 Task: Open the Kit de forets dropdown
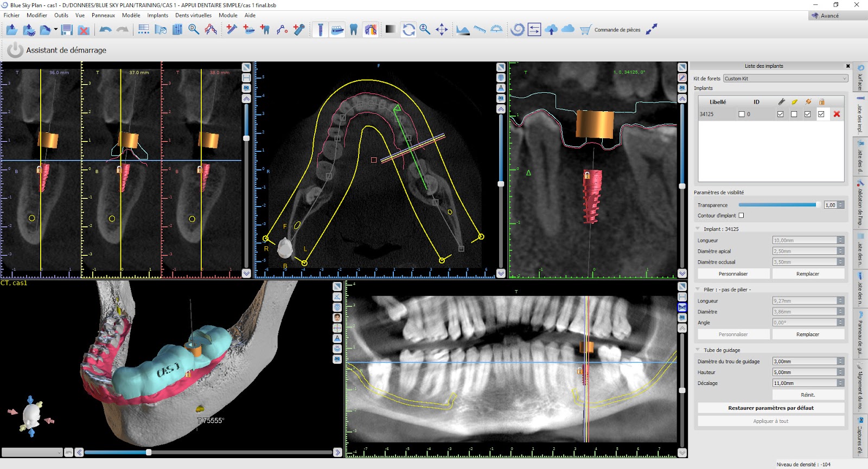[x=786, y=79]
